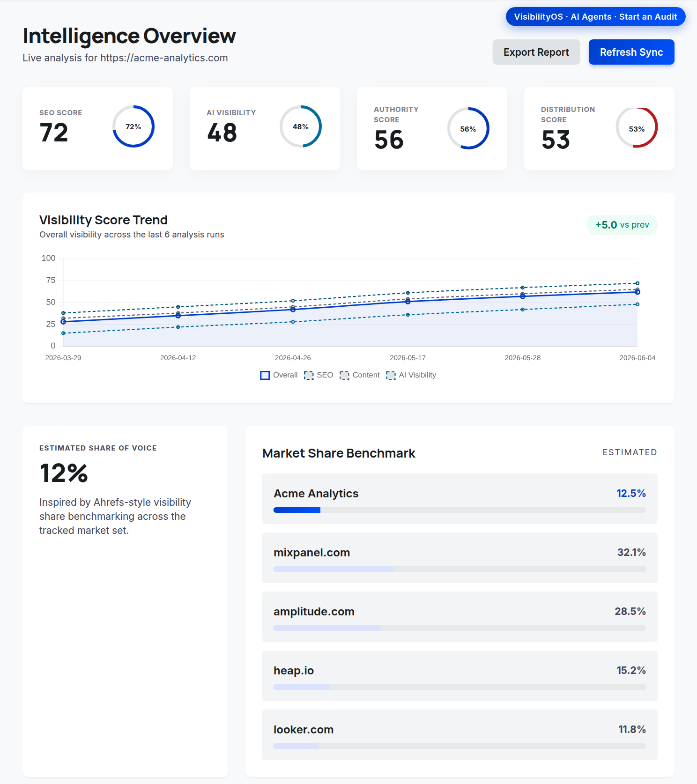
Task: Select the heap.io competitor name
Action: click(294, 671)
